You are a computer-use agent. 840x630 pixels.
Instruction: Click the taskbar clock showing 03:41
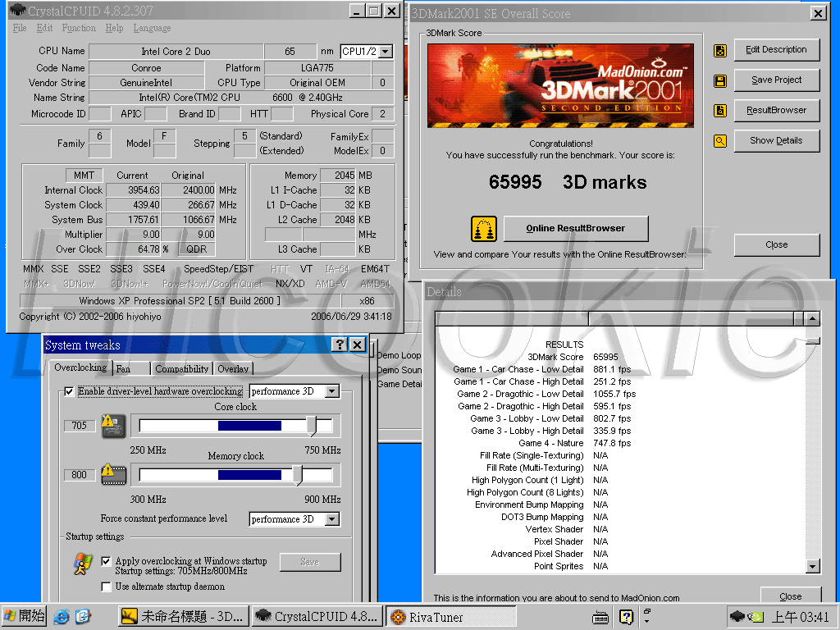801,617
